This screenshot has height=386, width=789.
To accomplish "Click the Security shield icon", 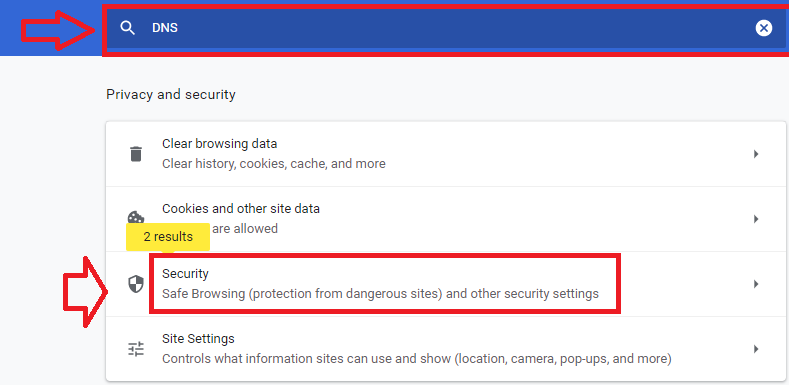I will tap(136, 284).
